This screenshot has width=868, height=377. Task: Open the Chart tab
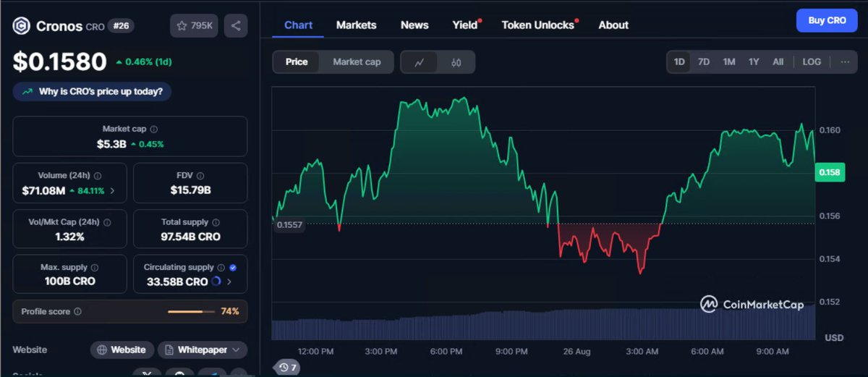pos(298,25)
